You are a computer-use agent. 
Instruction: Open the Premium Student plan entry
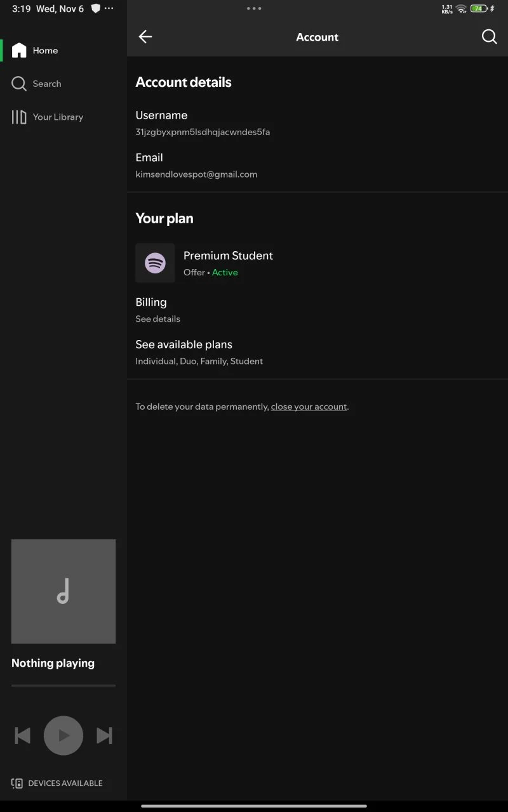tap(317, 263)
